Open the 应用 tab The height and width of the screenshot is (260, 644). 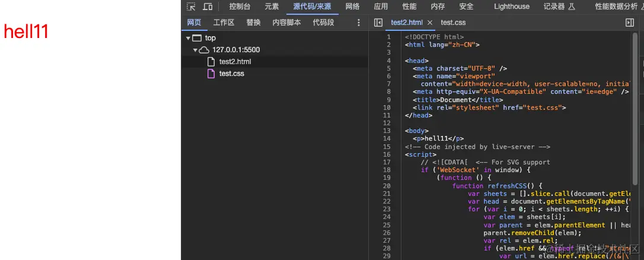[381, 7]
